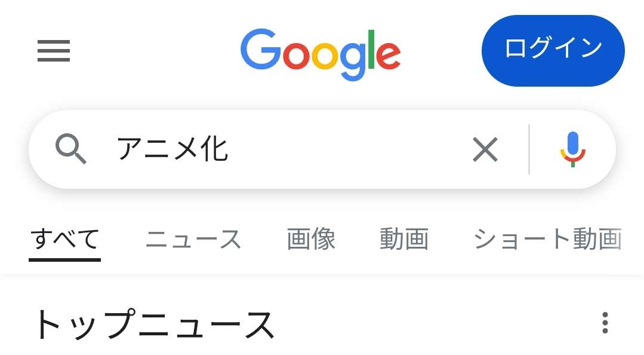Click the Google logo

click(x=321, y=54)
